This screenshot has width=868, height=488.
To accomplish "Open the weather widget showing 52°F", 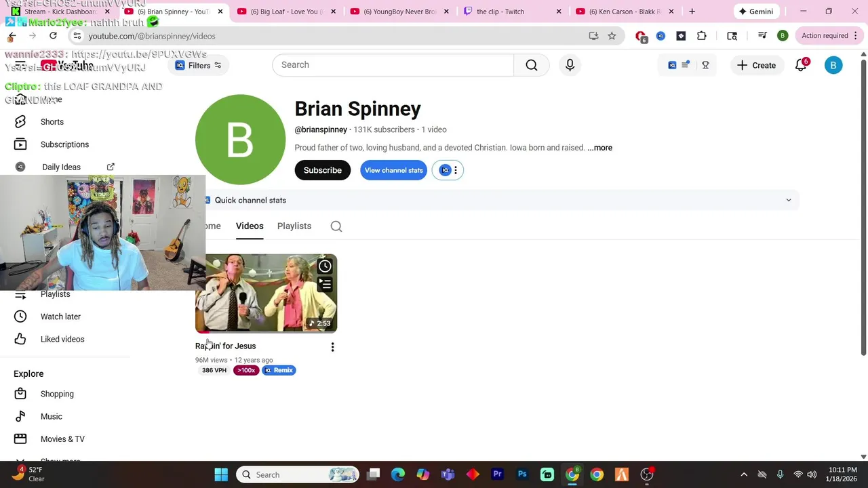I will pyautogui.click(x=28, y=474).
